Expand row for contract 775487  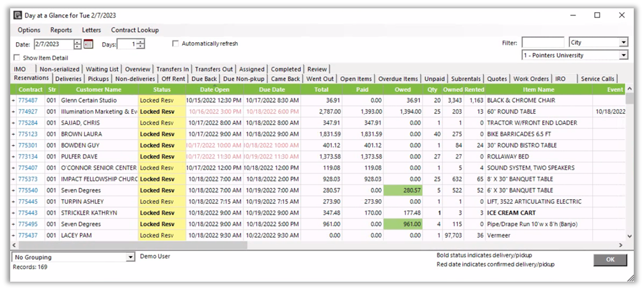13,100
